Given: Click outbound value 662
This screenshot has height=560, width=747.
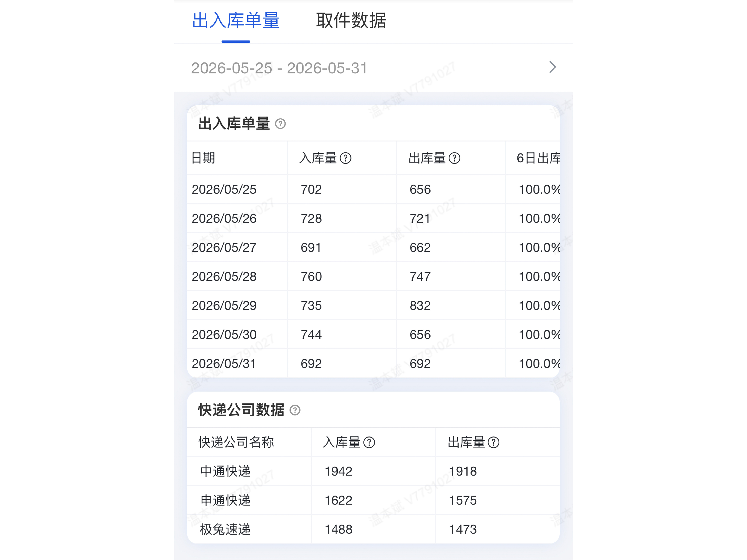Looking at the screenshot, I should (x=420, y=247).
